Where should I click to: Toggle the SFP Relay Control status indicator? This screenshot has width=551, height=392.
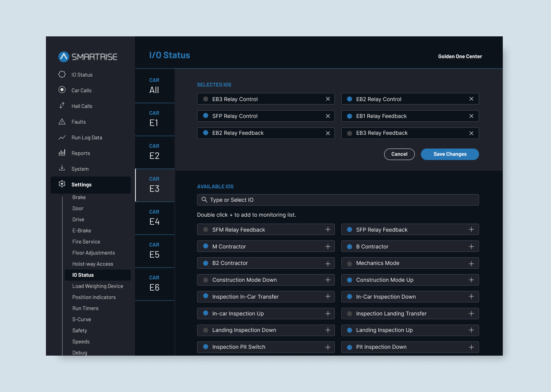click(205, 116)
